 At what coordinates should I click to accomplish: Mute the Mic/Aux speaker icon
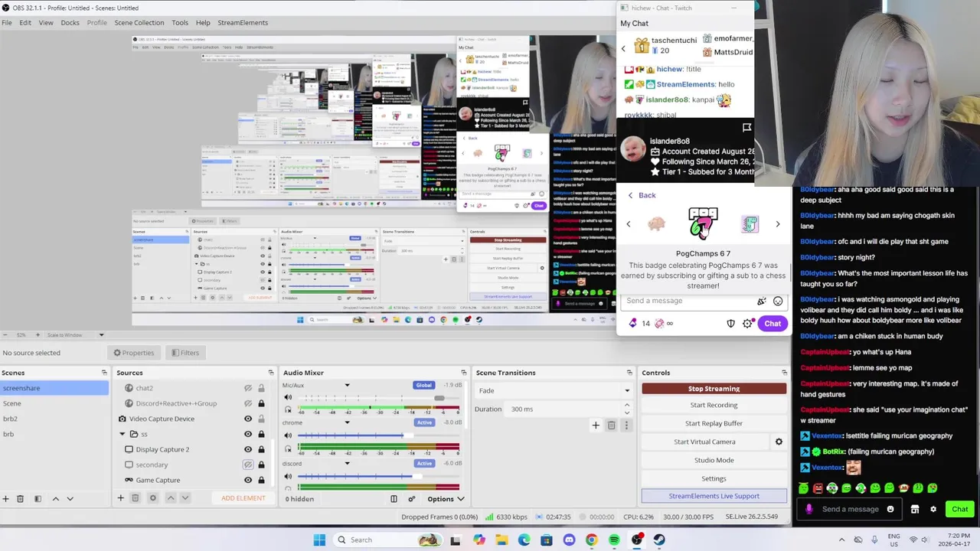(x=288, y=397)
